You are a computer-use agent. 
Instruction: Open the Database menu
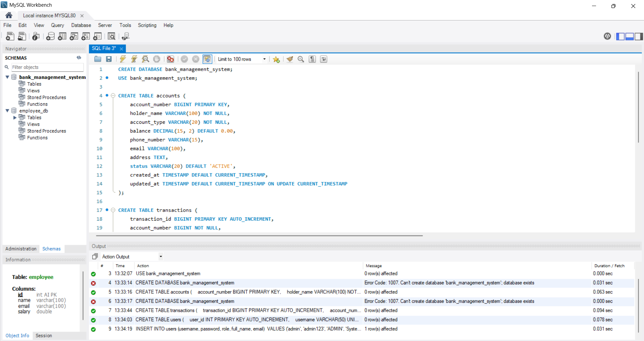point(81,25)
